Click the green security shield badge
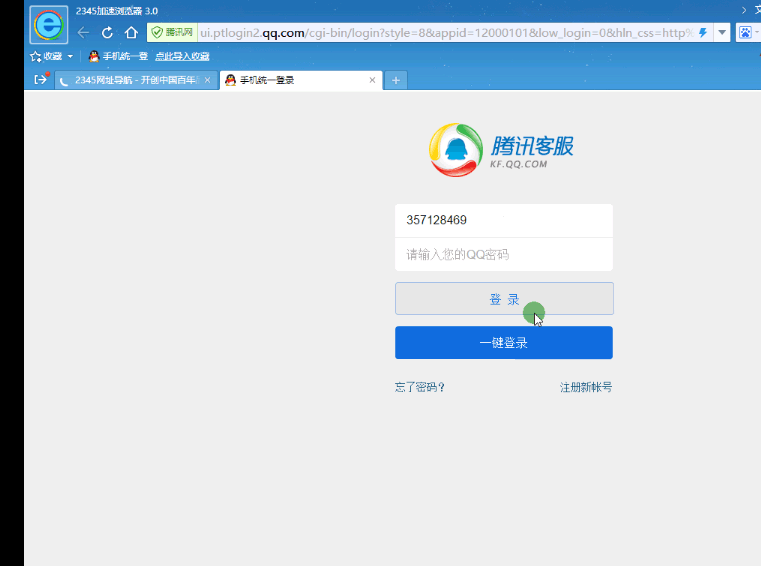 click(172, 33)
